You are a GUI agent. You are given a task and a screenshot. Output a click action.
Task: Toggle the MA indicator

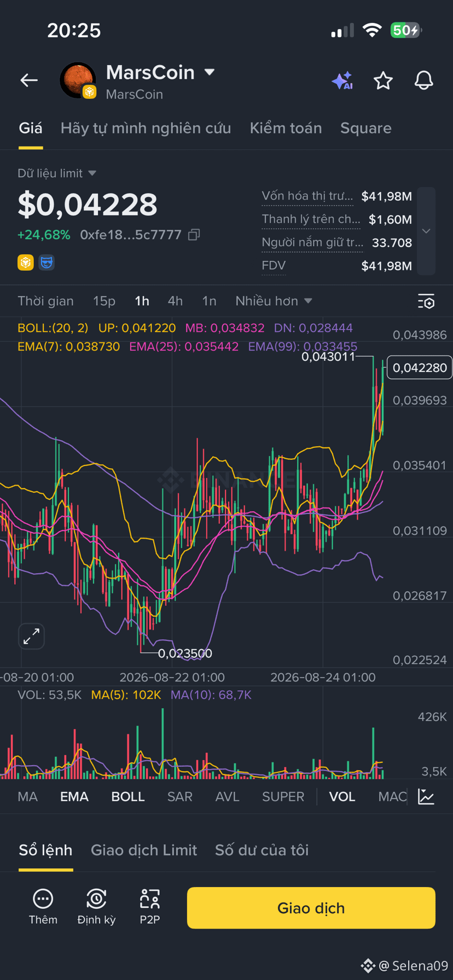point(28,796)
